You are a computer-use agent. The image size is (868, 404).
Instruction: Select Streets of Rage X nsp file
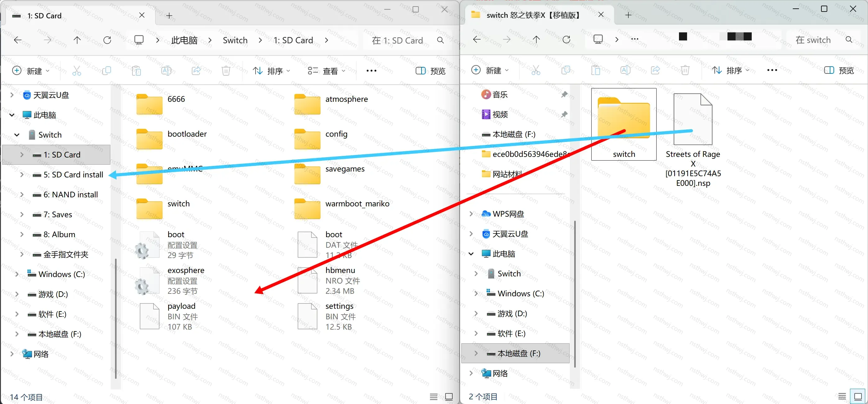click(x=693, y=140)
